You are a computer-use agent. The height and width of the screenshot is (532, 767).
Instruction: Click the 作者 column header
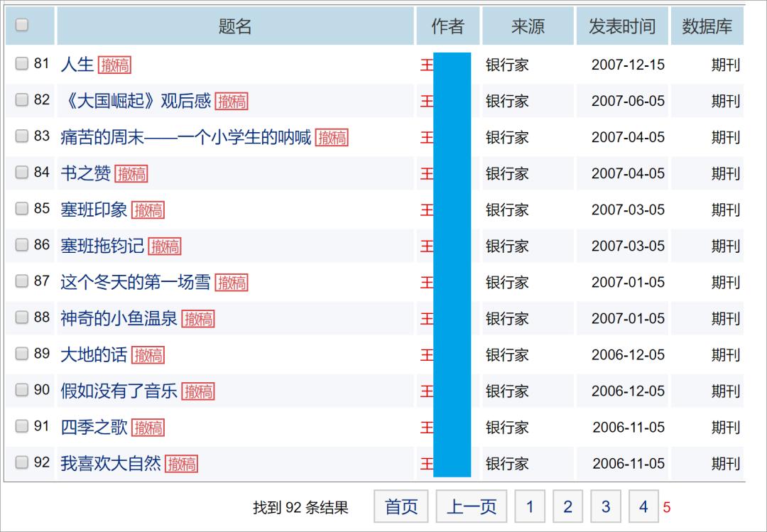coord(447,26)
